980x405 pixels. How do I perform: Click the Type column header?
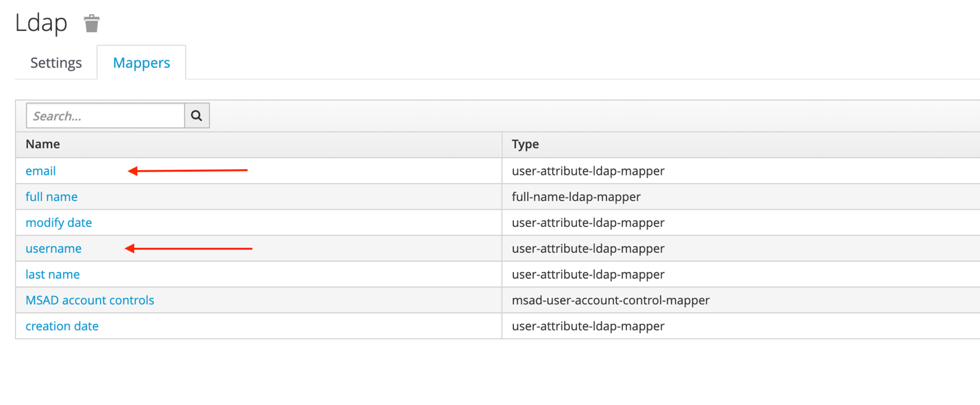click(526, 144)
